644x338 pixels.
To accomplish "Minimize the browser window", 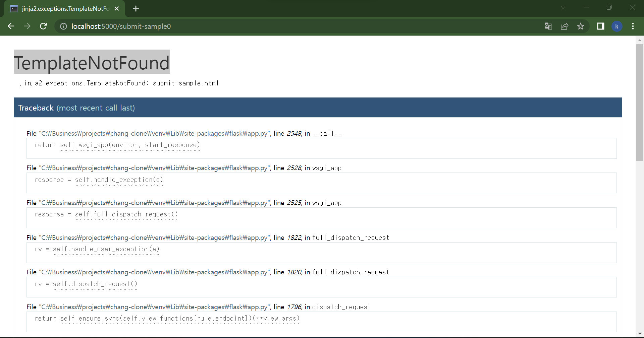I will (586, 7).
